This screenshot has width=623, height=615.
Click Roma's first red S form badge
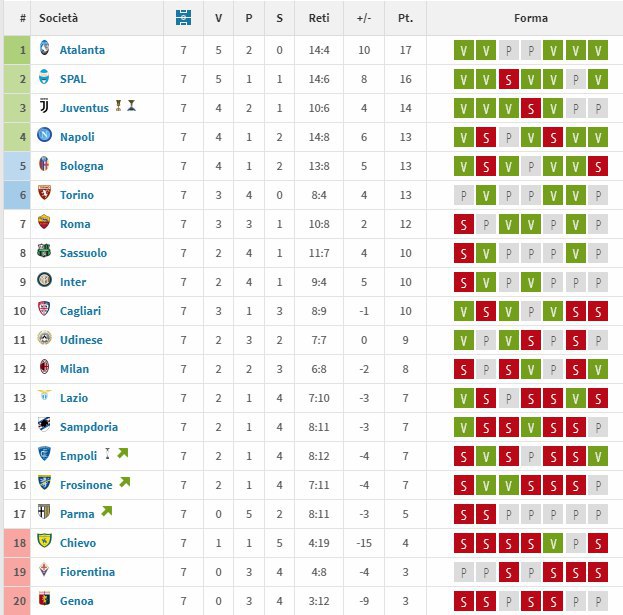tap(463, 225)
